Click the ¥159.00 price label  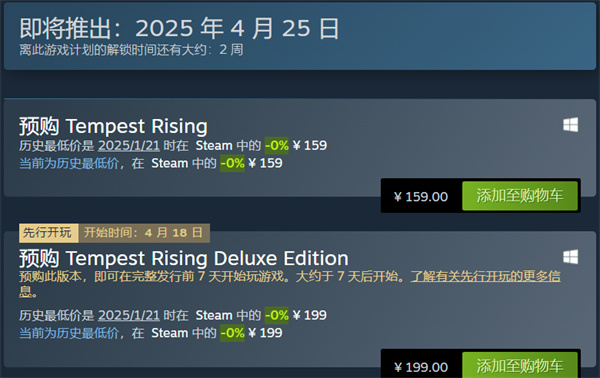coord(421,197)
